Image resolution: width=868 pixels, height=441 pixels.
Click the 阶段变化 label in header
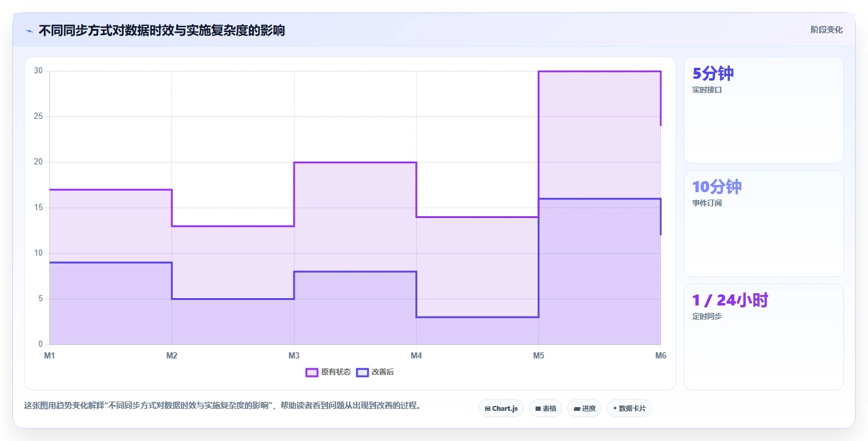tap(826, 30)
